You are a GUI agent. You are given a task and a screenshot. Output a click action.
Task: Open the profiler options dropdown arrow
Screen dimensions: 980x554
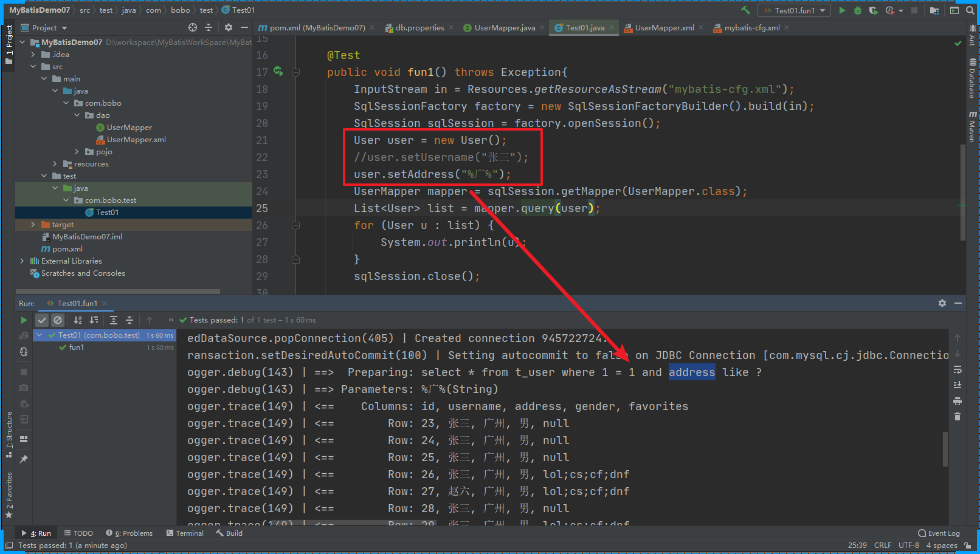click(901, 10)
